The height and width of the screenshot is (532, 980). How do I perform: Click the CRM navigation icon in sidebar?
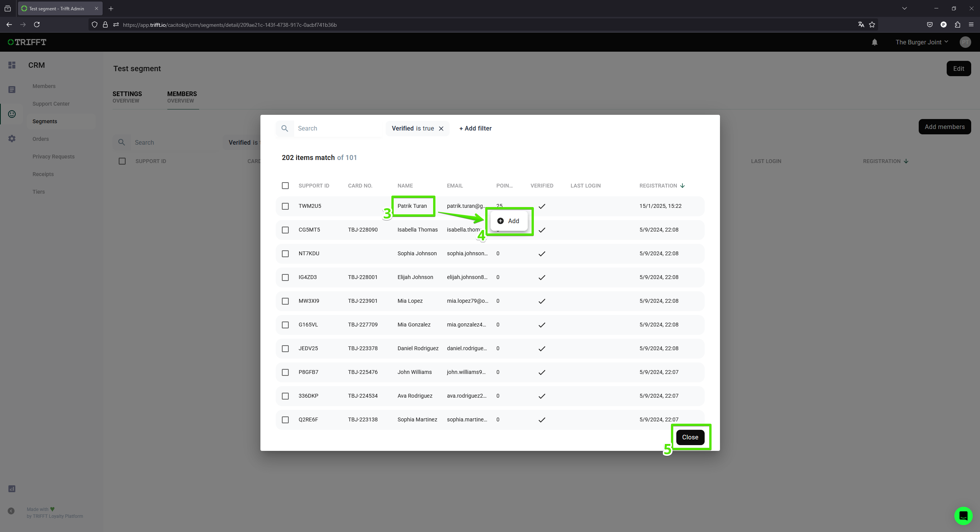[11, 114]
